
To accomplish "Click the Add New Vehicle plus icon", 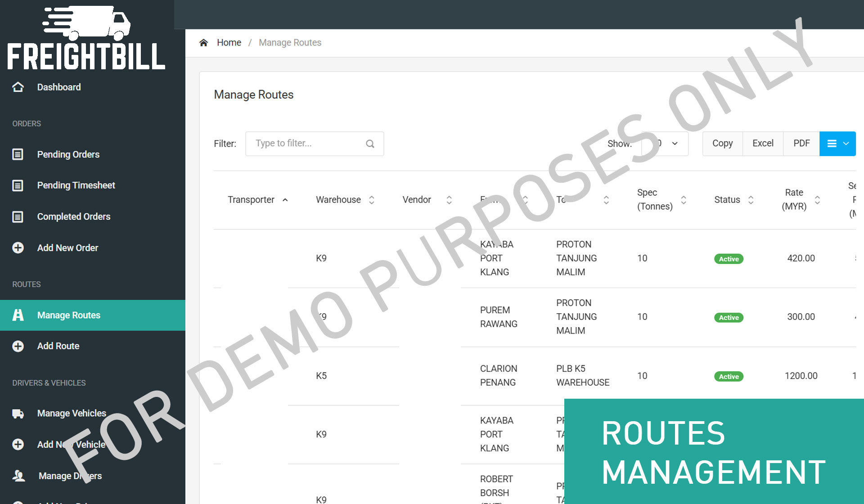I will pyautogui.click(x=18, y=445).
